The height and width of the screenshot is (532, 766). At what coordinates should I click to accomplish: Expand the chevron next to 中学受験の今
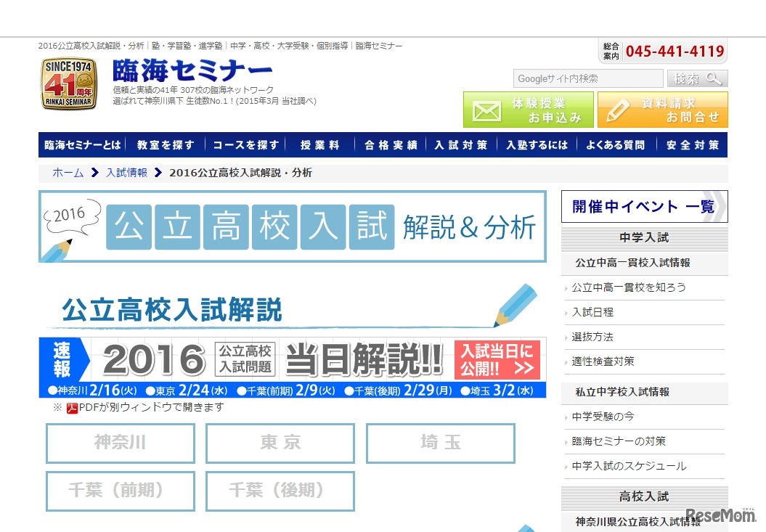pos(566,417)
